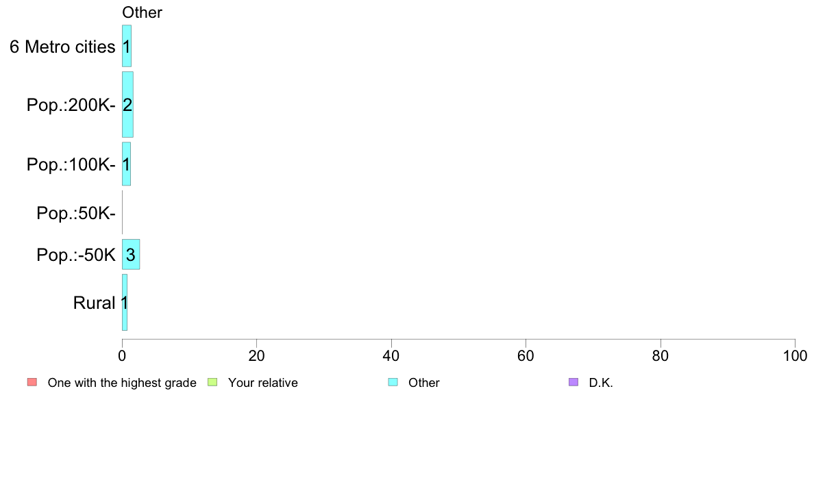Select the 'One with the highest grade' legend label
This screenshot has height=504, width=814.
tap(122, 383)
